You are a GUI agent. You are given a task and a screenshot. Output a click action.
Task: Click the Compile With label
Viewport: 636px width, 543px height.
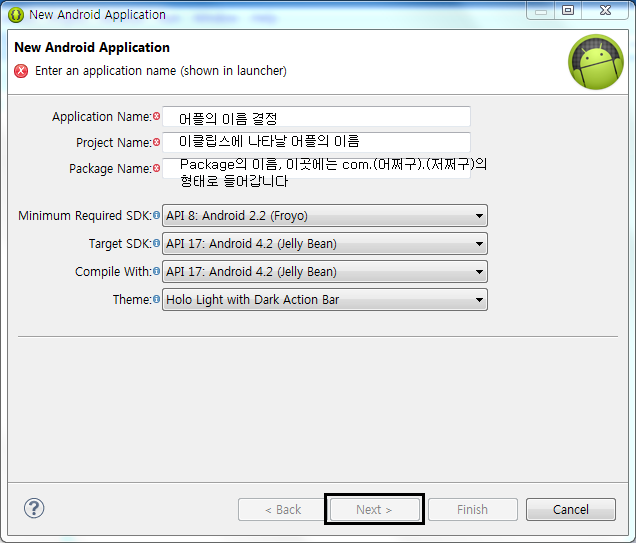(x=114, y=272)
